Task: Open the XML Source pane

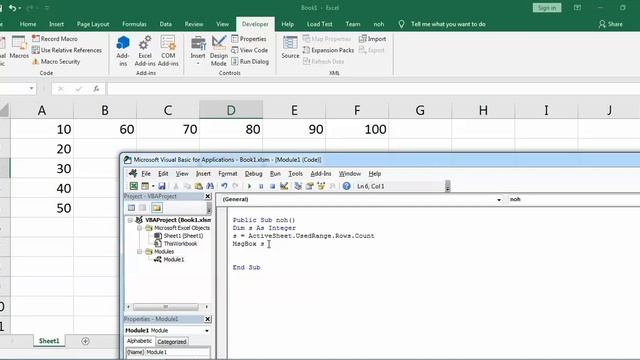Action: point(290,47)
